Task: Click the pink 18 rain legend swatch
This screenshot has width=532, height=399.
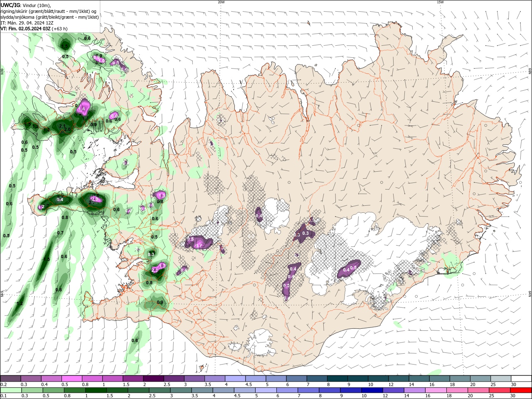Action: 457,390
